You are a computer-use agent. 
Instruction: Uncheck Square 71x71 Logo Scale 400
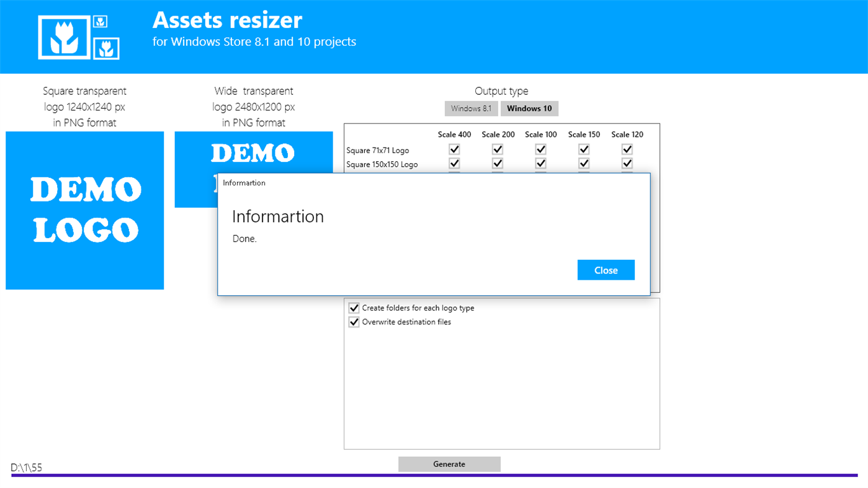click(x=454, y=149)
